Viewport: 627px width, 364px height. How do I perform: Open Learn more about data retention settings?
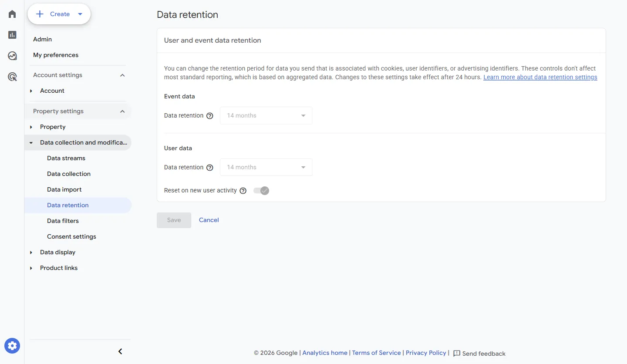click(540, 77)
